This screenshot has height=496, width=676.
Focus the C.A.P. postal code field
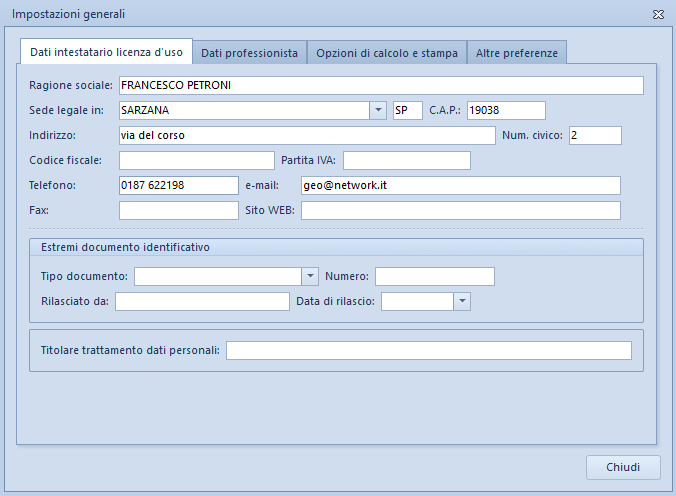505,110
